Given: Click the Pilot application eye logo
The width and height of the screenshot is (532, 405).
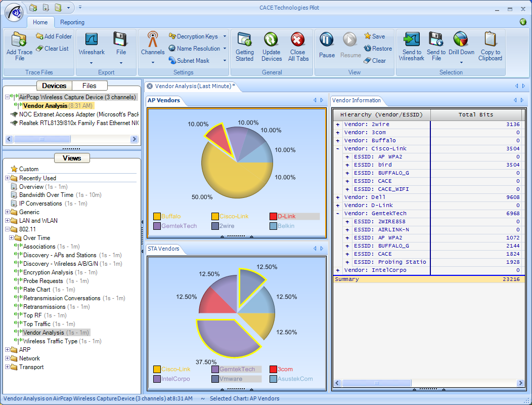Looking at the screenshot, I should [14, 13].
